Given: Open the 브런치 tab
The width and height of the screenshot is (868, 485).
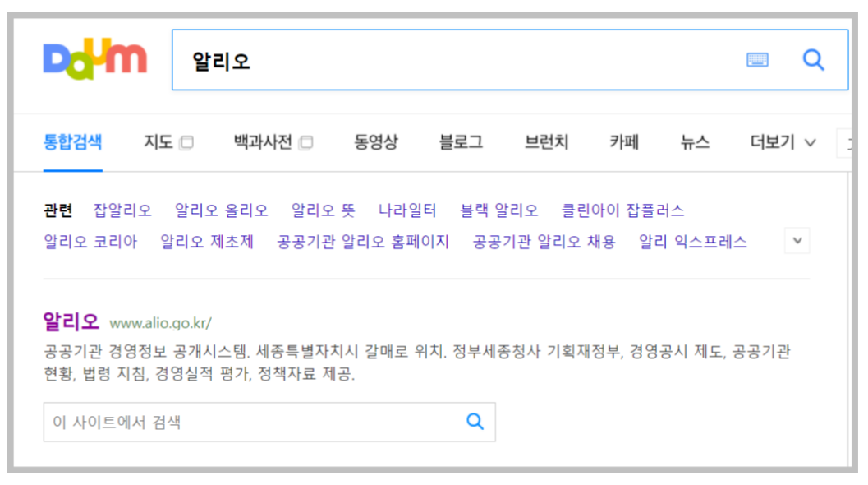Looking at the screenshot, I should tap(546, 142).
